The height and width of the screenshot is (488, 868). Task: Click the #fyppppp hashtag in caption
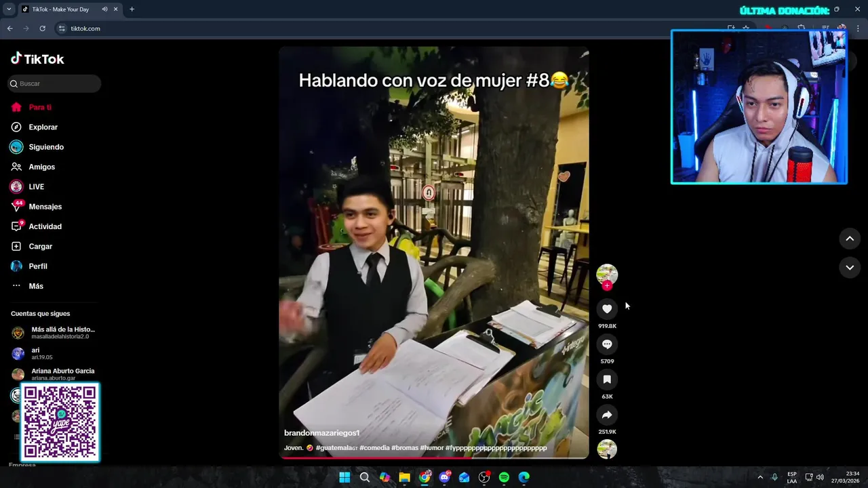[x=496, y=448]
